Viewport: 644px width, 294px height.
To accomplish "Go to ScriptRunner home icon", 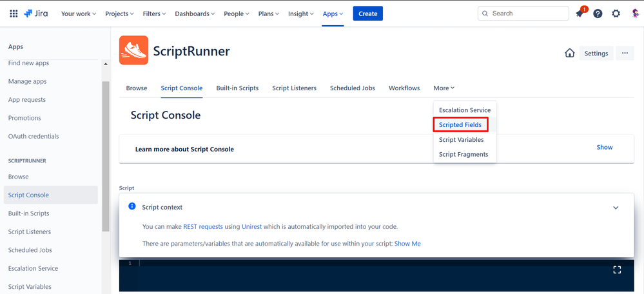I will [570, 54].
